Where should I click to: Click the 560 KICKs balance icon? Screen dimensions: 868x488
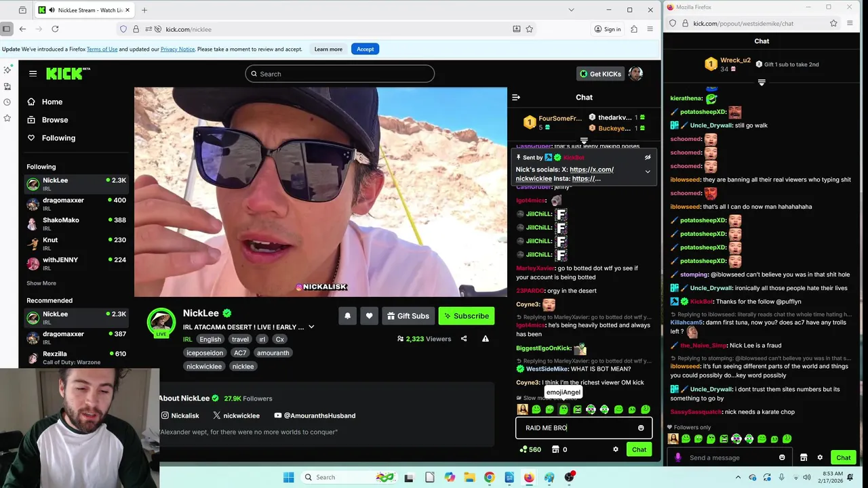point(523,449)
